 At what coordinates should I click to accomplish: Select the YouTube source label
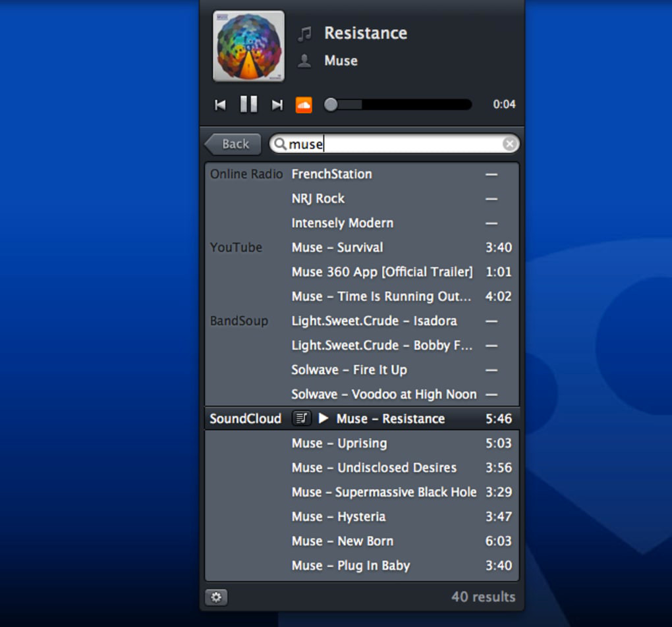pos(236,247)
